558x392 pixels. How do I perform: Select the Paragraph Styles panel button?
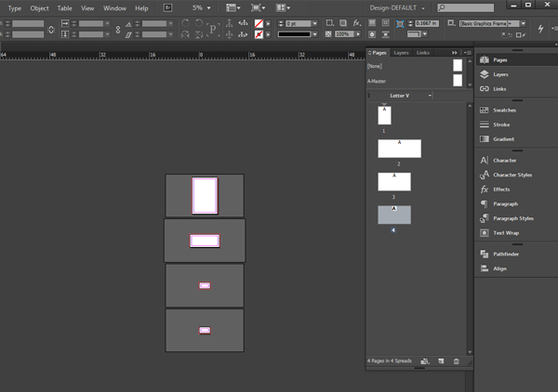[507, 218]
